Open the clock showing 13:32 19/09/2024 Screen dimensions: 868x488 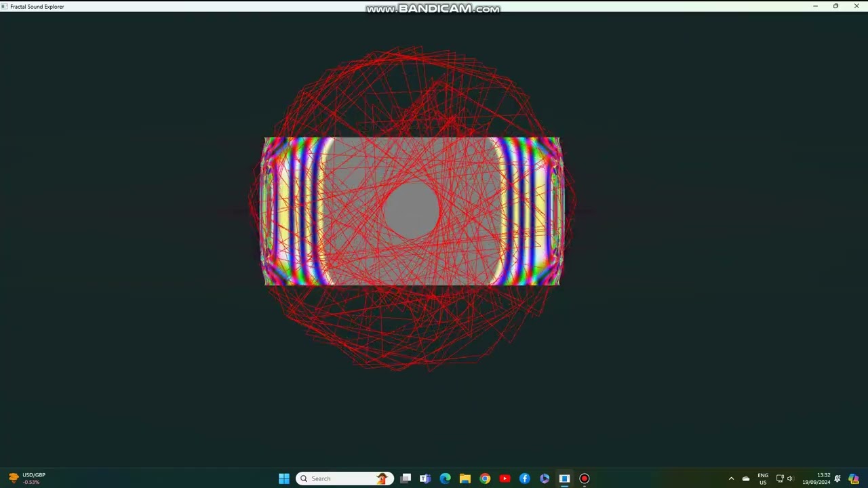pos(816,479)
